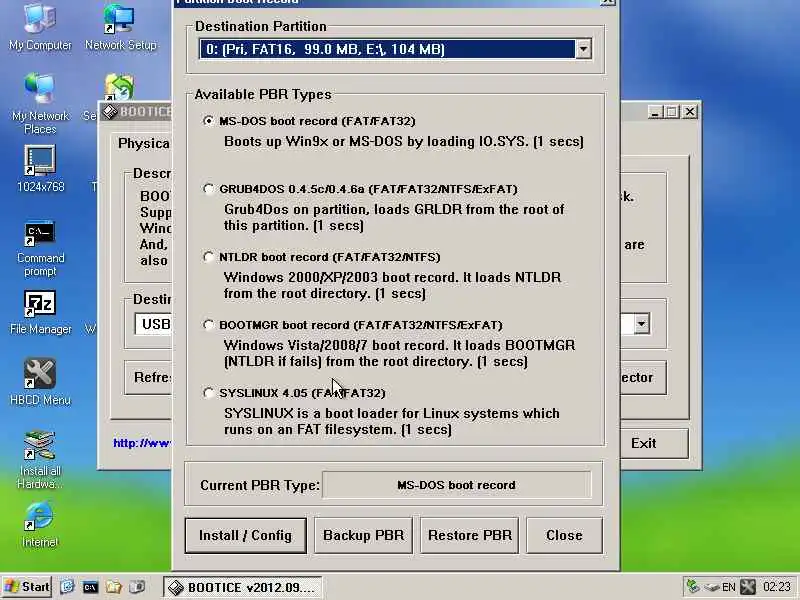Image resolution: width=800 pixels, height=600 pixels.
Task: Click the 02:23 taskbar clock
Action: click(777, 587)
